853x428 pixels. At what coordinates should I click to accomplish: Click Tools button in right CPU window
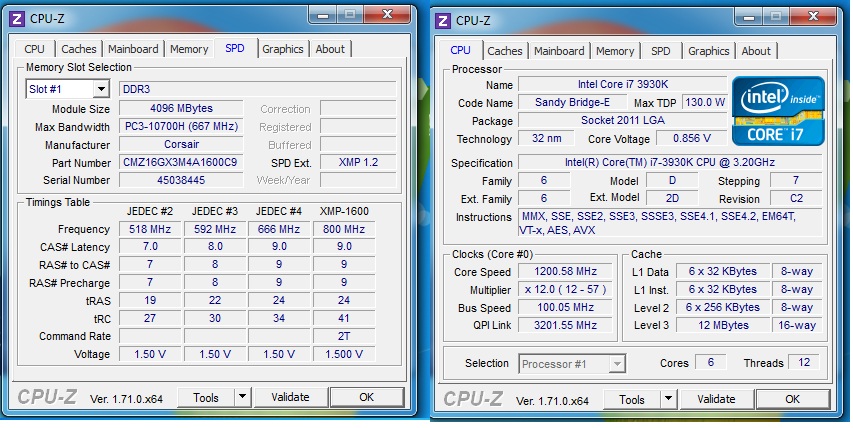[x=632, y=400]
